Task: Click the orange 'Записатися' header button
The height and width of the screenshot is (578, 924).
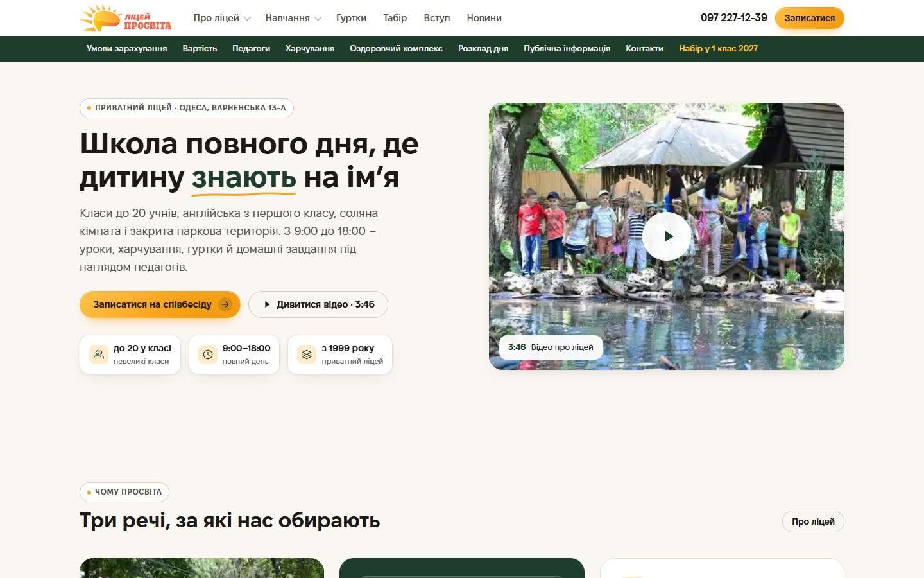Action: coord(810,18)
